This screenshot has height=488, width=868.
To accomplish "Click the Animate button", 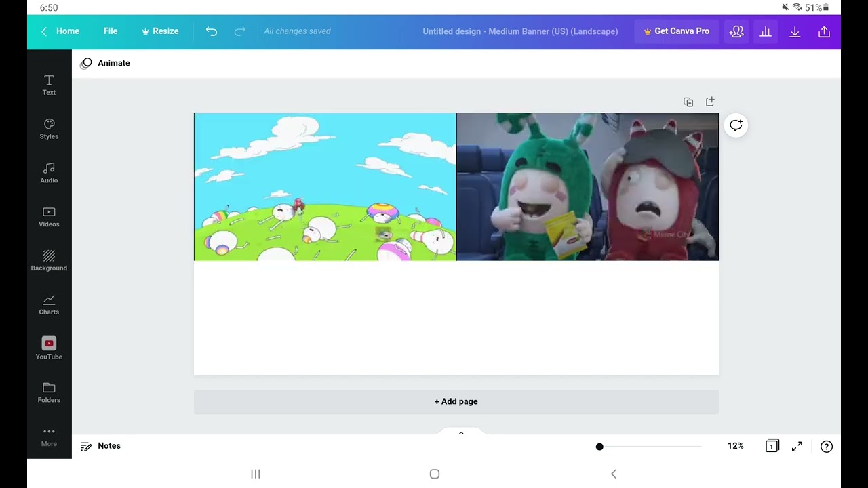I will [x=106, y=63].
